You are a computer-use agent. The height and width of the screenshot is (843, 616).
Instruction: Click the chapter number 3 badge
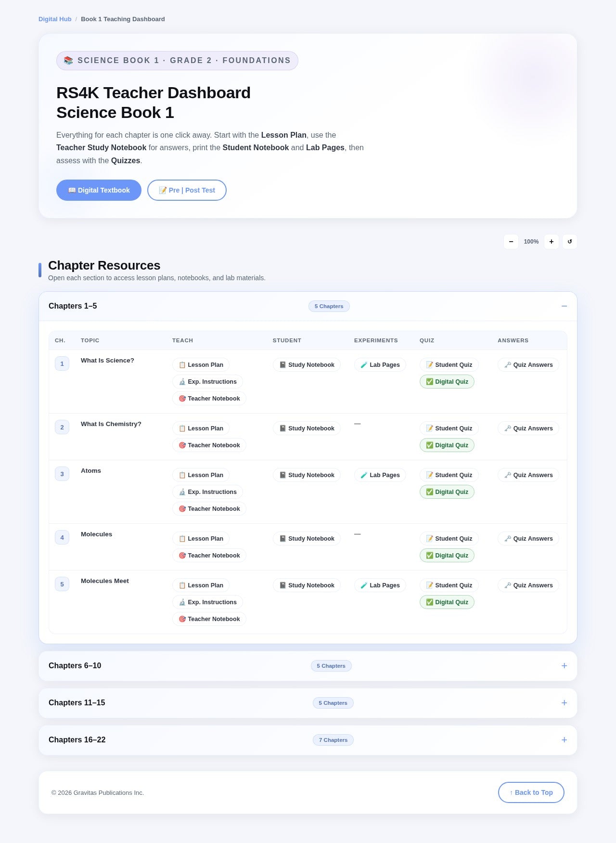tap(62, 474)
